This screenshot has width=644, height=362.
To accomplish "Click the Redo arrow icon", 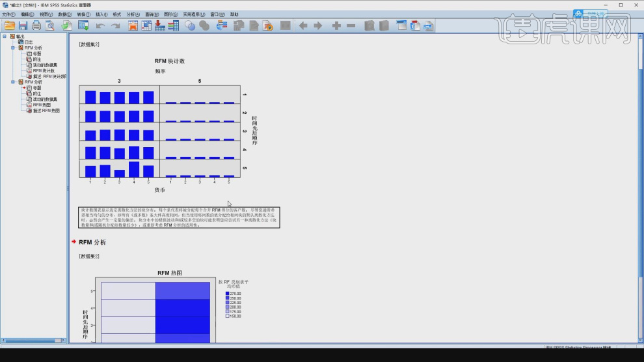I will pyautogui.click(x=115, y=25).
